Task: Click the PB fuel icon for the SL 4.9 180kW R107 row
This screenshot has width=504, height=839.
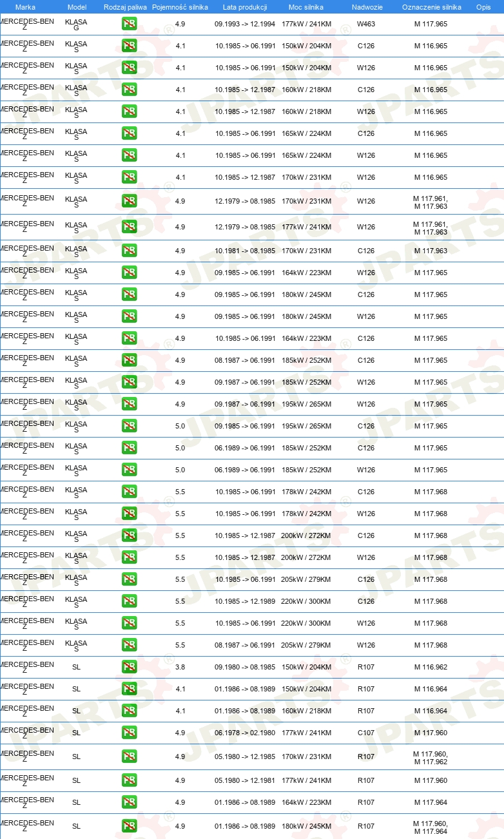Action: click(129, 827)
